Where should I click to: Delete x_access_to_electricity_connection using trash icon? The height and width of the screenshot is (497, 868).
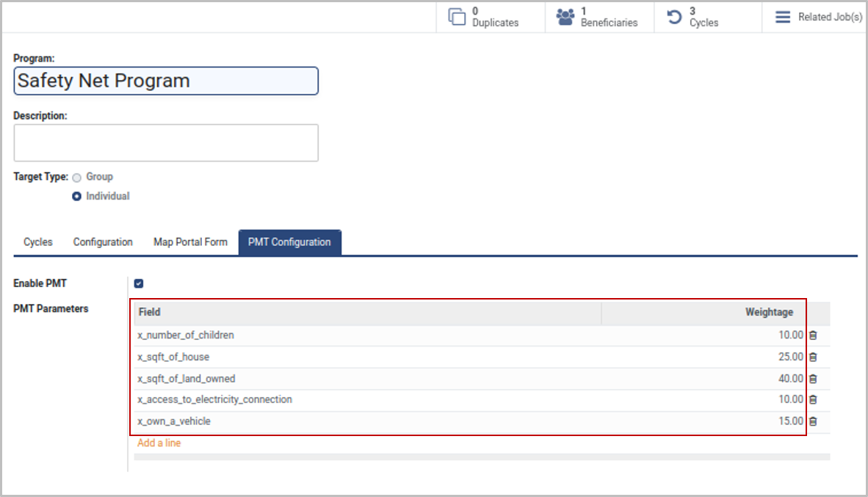tap(813, 400)
